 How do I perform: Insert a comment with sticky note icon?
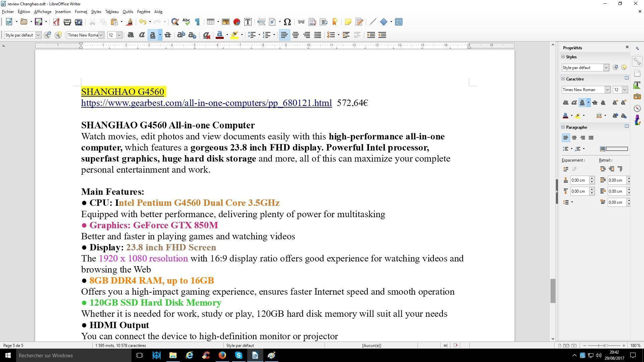coord(348,22)
